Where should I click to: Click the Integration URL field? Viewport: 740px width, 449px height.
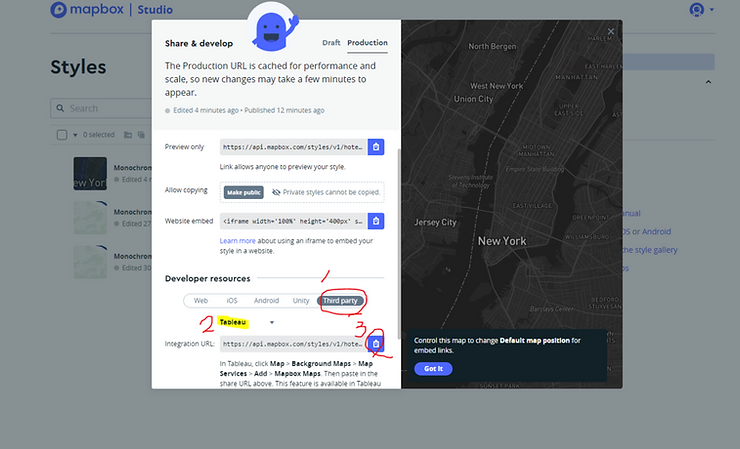pos(293,344)
